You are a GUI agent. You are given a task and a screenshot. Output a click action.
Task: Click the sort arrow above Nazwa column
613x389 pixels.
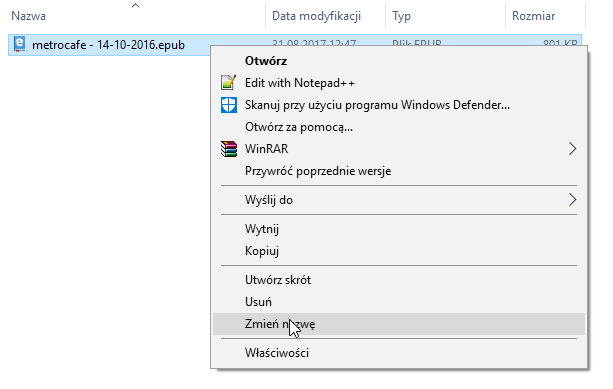[135, 5]
